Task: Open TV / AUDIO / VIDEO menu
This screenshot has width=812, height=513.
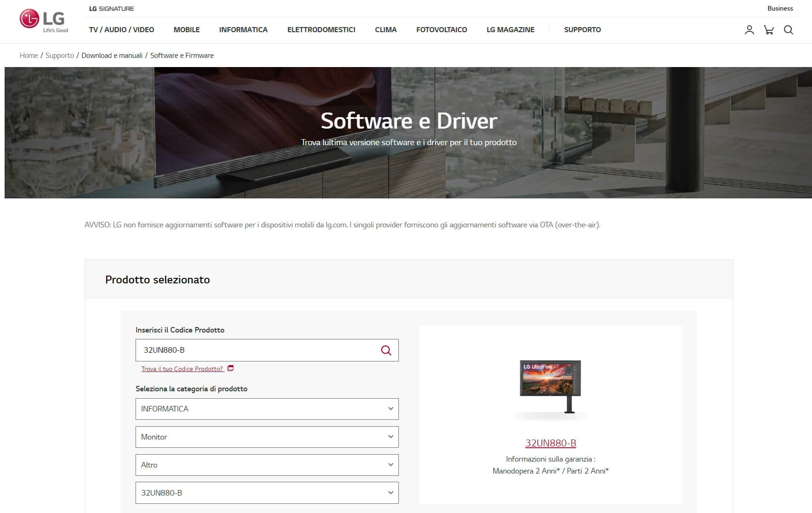Action: [x=121, y=30]
